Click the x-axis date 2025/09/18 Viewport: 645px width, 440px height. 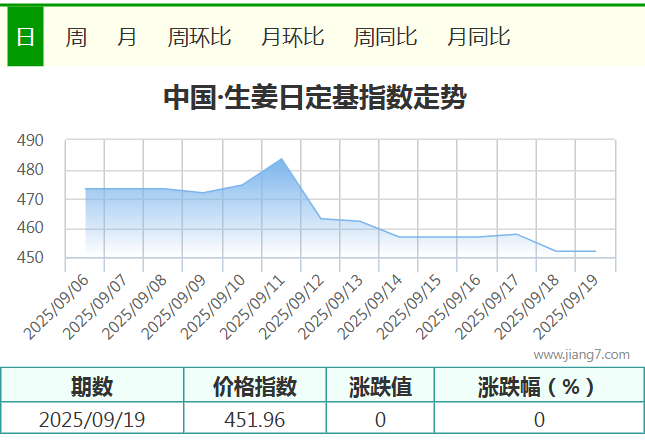tap(527, 307)
